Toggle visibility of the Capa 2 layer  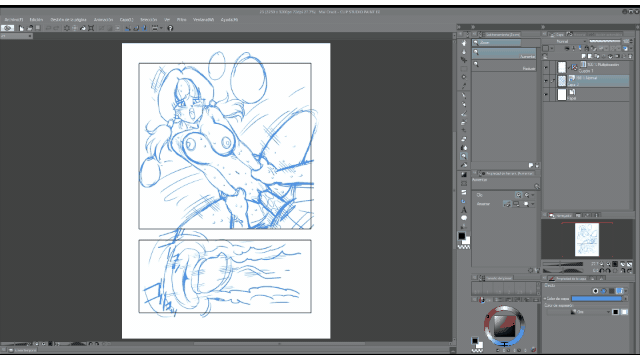[546, 81]
